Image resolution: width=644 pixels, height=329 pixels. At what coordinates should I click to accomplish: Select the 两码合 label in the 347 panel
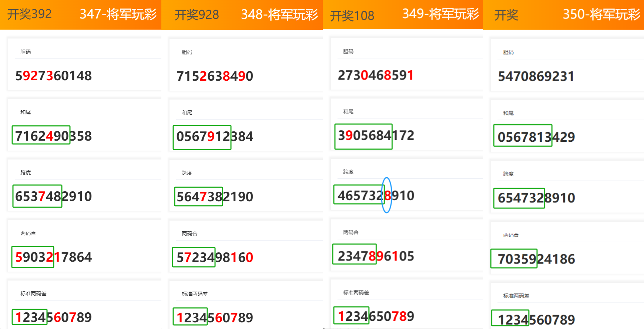28,233
